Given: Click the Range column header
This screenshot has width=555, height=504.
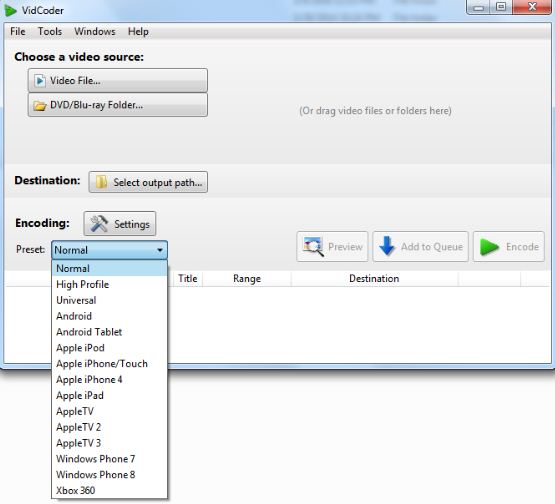Looking at the screenshot, I should [x=247, y=279].
